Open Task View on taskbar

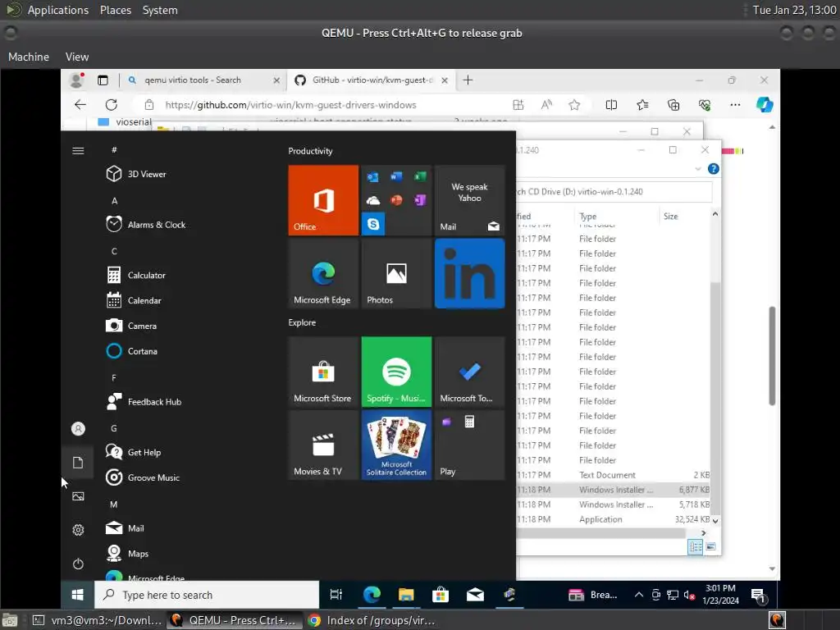336,595
